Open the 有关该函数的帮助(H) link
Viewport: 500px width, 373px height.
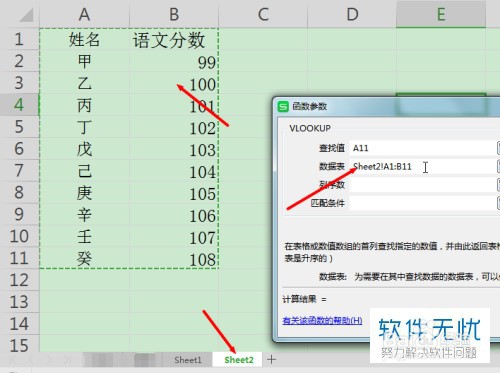pyautogui.click(x=322, y=321)
